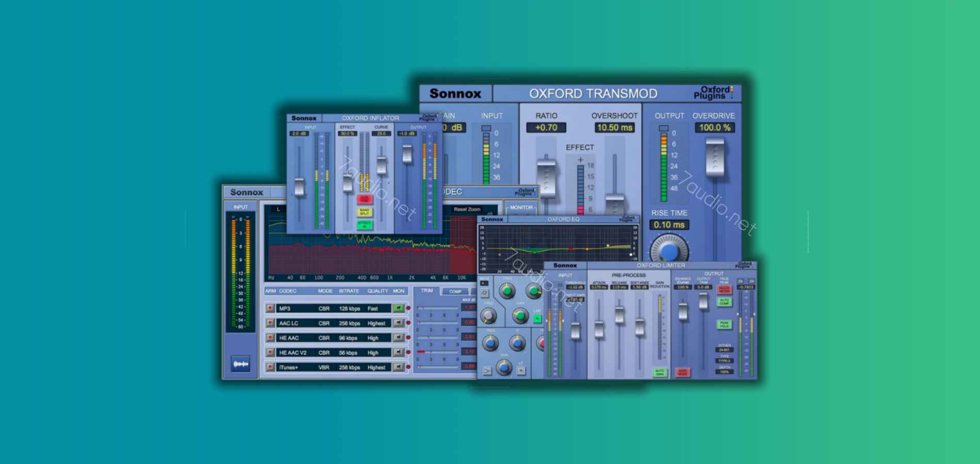Open the 96 kbps bitrate selector
This screenshot has width=980, height=464.
coord(348,338)
